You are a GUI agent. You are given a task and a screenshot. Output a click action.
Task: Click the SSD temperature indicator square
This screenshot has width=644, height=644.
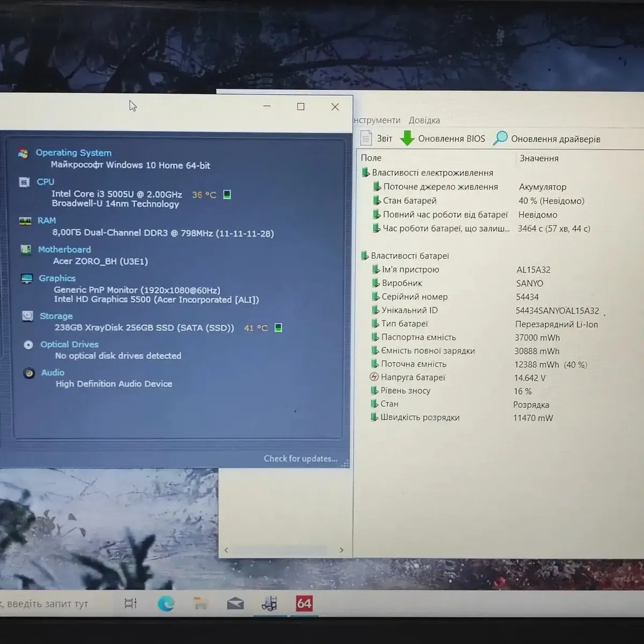pyautogui.click(x=278, y=327)
